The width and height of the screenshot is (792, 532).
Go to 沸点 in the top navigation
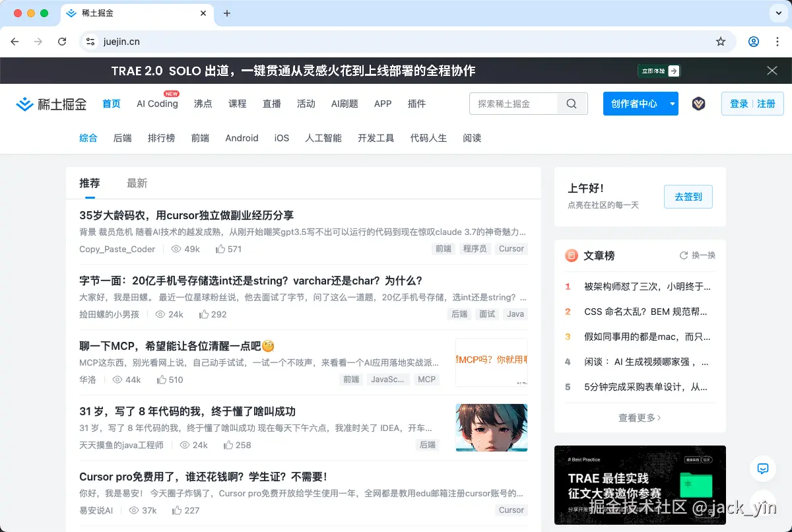(203, 104)
